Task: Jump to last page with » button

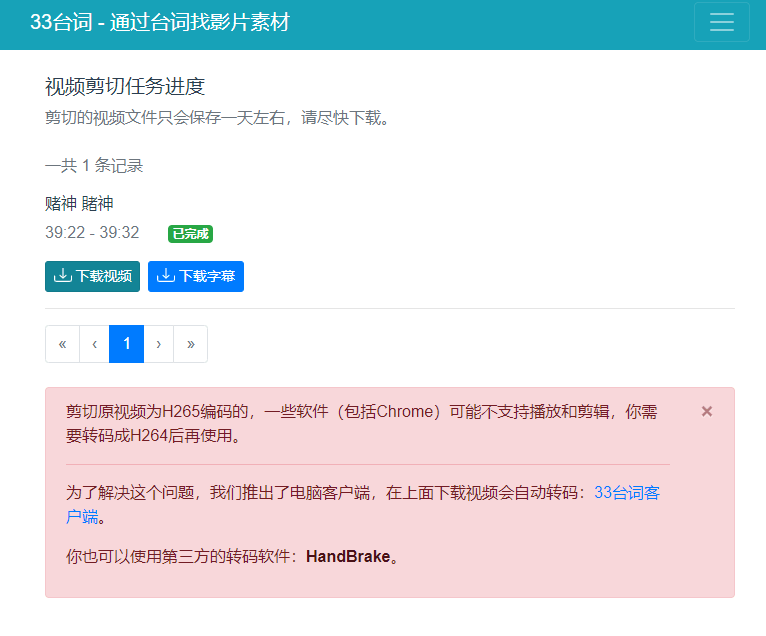Action: 190,344
